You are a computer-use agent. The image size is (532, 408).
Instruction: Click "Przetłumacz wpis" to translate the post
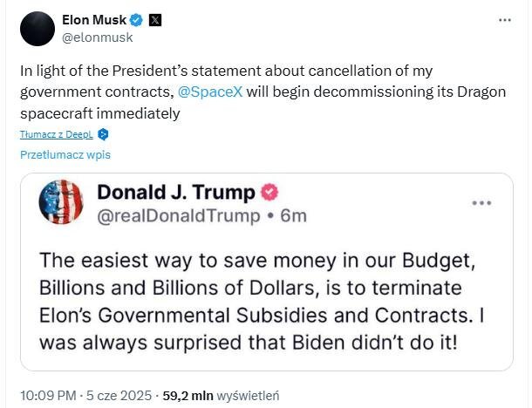click(x=65, y=155)
